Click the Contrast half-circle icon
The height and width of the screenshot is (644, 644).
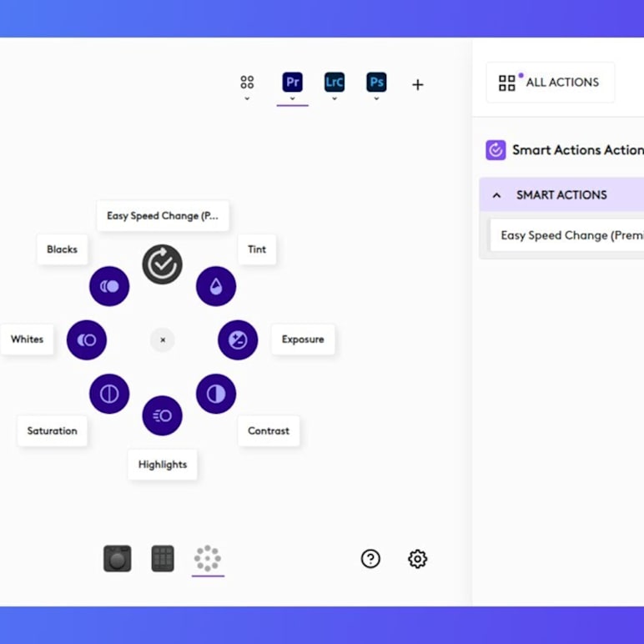216,394
